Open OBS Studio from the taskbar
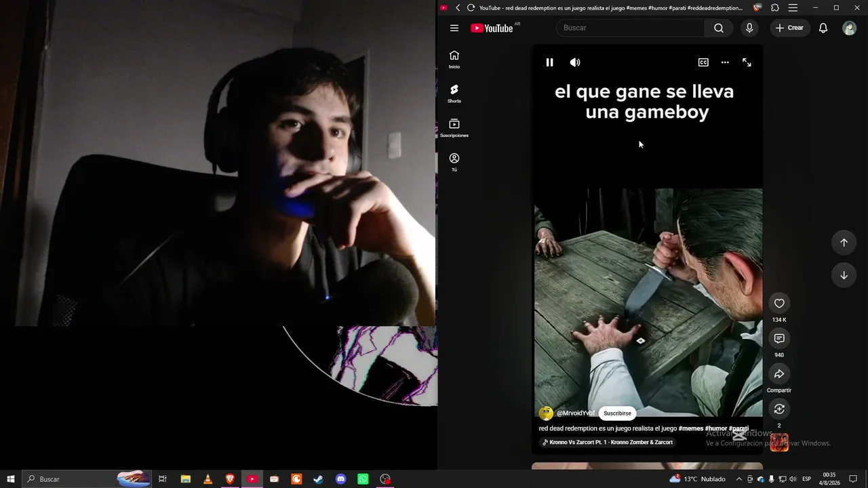Screen dimensions: 868x488 [x=385, y=479]
